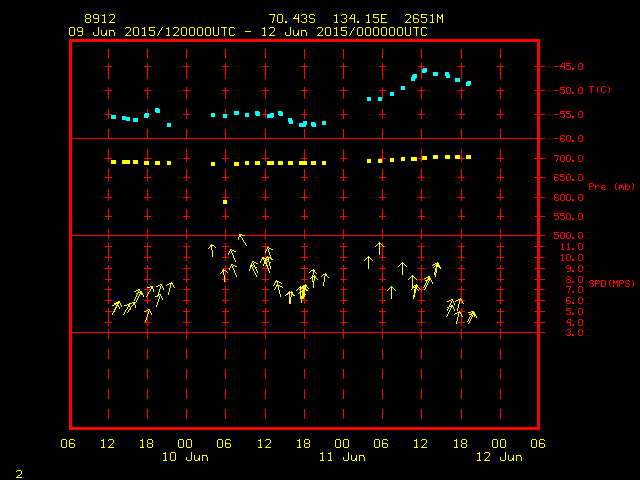Click the station ID 8912
This screenshot has height=480, width=640.
coord(100,19)
